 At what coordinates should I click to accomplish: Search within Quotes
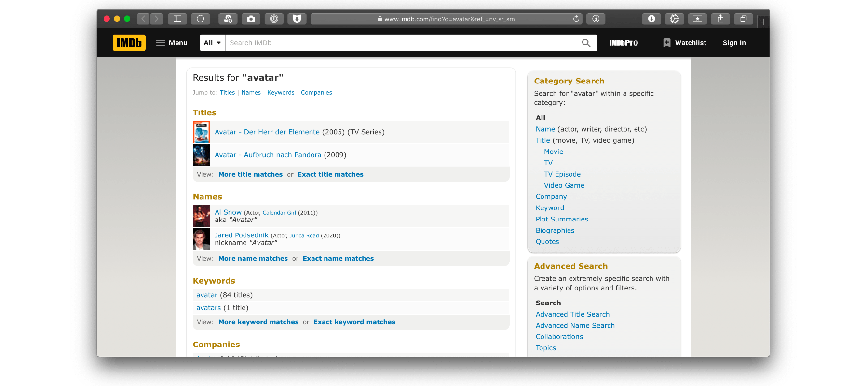click(547, 242)
